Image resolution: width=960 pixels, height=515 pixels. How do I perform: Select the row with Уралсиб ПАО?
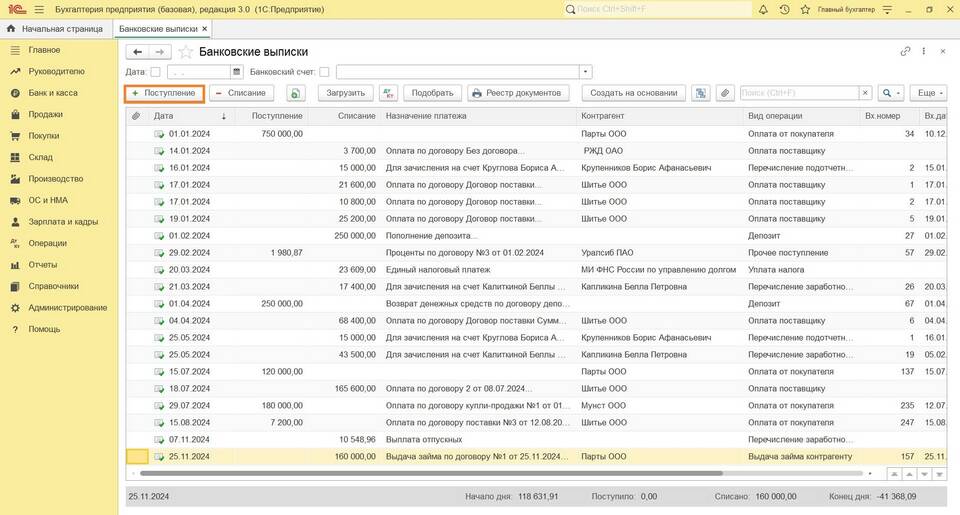[x=537, y=253]
